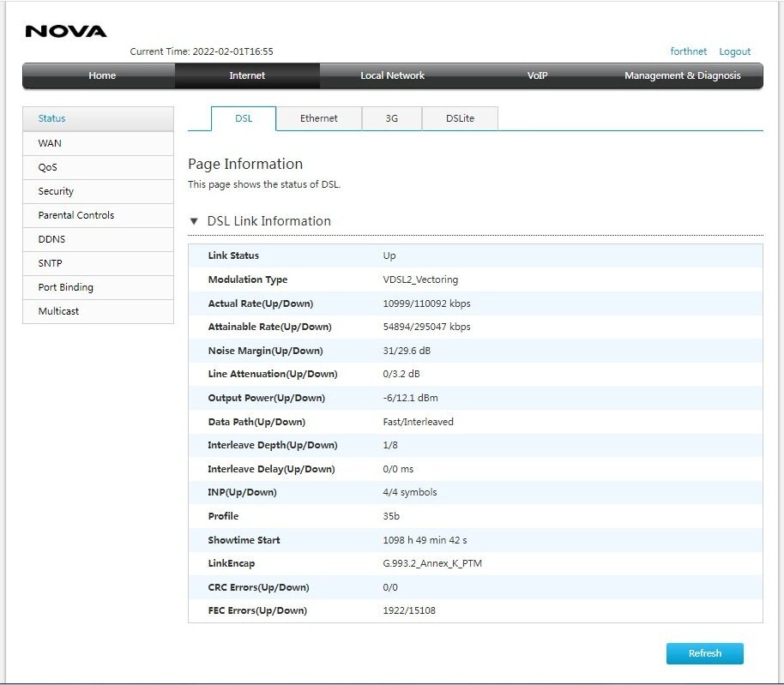Viewport: 784px width, 685px height.
Task: Click the Showtime Start label
Action: click(x=244, y=540)
